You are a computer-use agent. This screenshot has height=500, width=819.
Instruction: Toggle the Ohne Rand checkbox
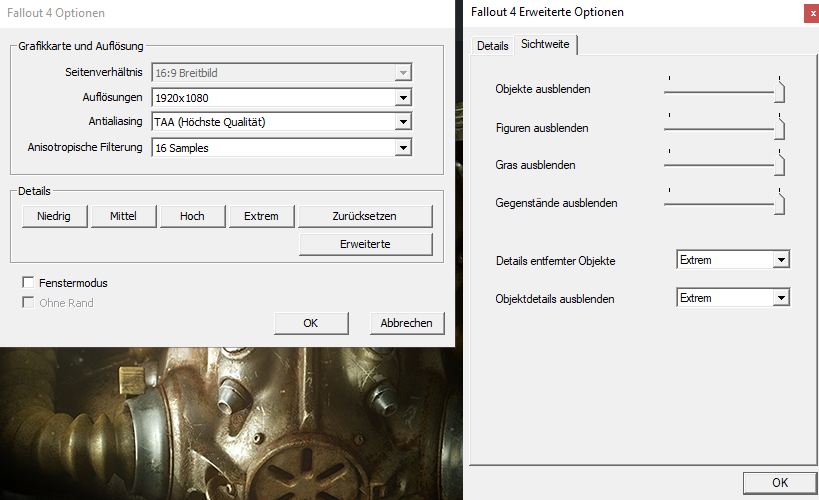click(x=28, y=303)
